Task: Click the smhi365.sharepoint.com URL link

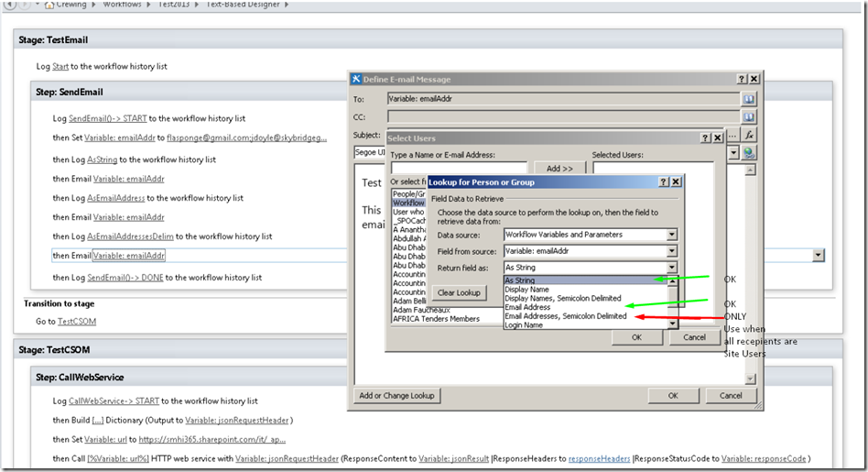Action: click(x=212, y=440)
